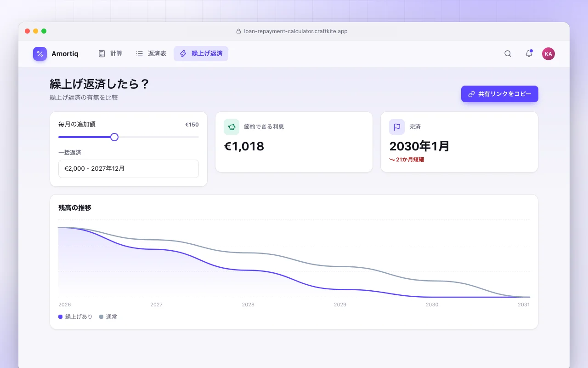Click the lock icon in the address bar
Viewport: 588px width, 368px height.
(238, 31)
